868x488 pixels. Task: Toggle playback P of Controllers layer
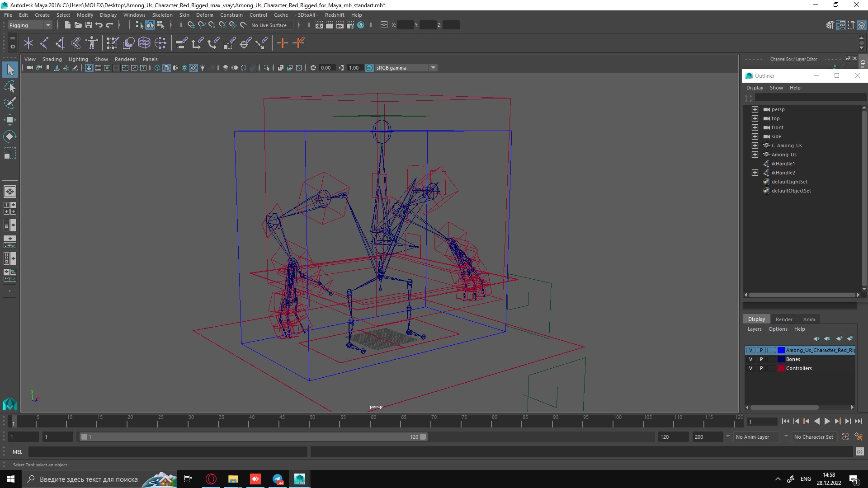[761, 368]
